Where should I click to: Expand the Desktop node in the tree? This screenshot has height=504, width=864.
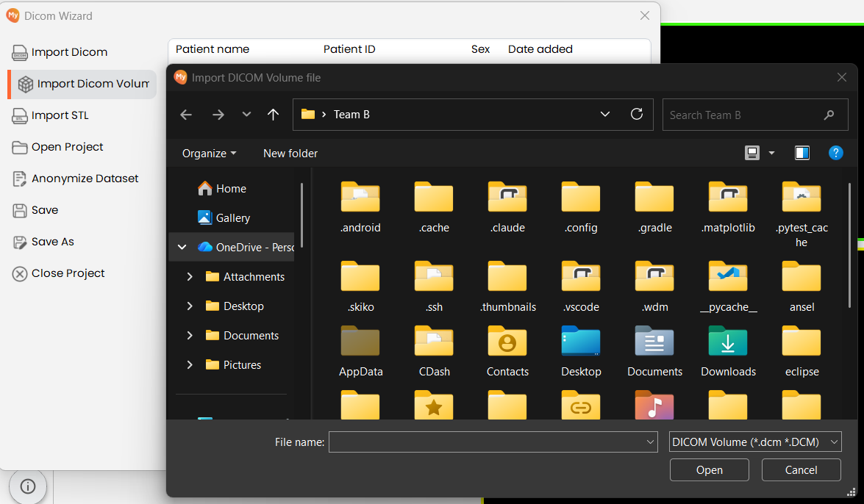[190, 306]
